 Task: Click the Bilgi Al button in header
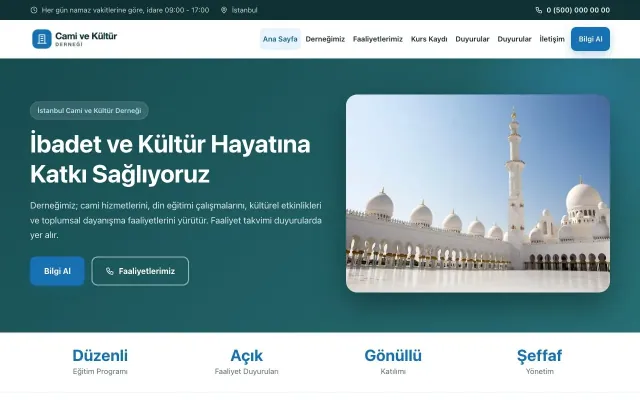click(x=590, y=39)
